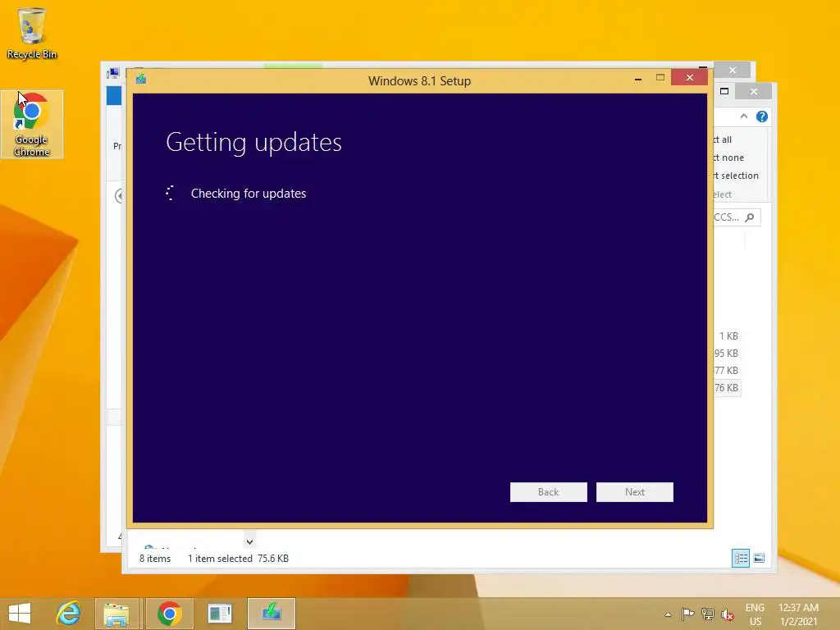Open the clock showing 12:37 AM
Image resolution: width=840 pixels, height=630 pixels.
[x=798, y=614]
